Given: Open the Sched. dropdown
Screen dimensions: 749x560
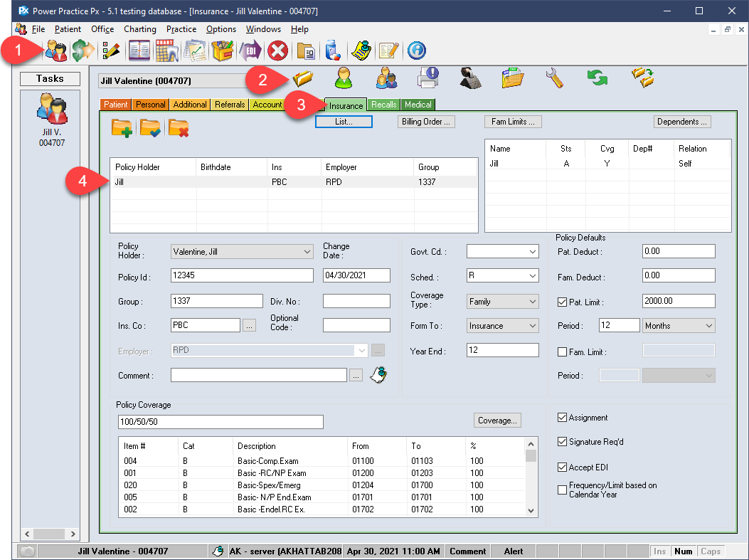Looking at the screenshot, I should click(x=533, y=275).
